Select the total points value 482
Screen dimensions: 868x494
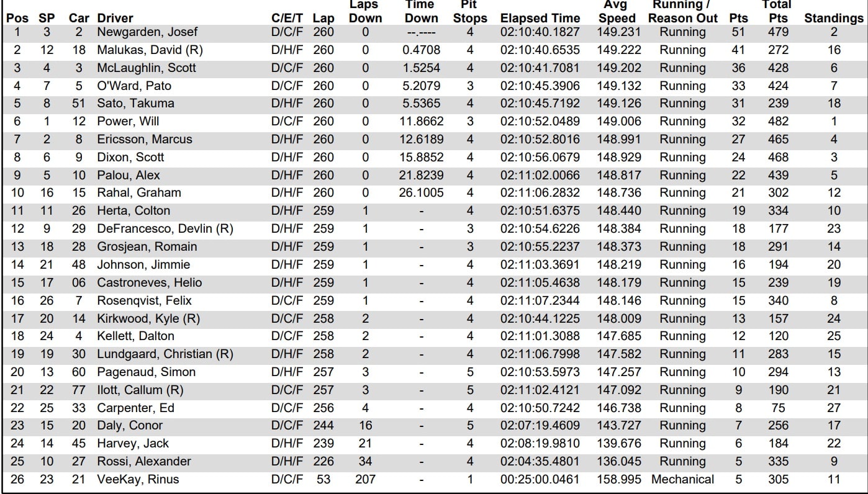click(x=777, y=121)
